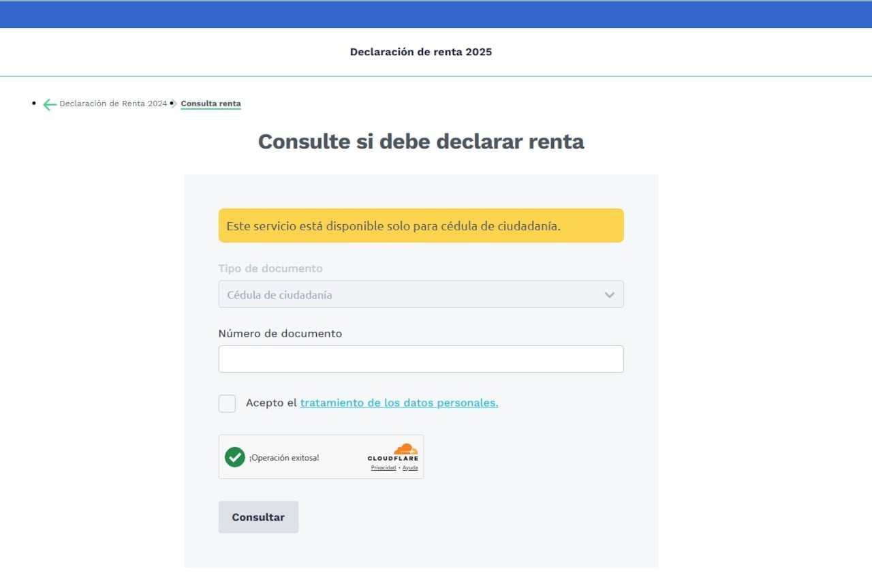Click the Ayuda link under Cloudflare
This screenshot has height=588, width=872.
tap(409, 467)
